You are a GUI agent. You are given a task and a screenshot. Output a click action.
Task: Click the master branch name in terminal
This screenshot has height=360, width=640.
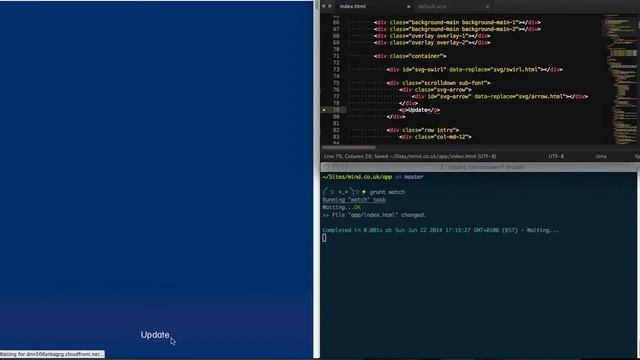(x=413, y=177)
